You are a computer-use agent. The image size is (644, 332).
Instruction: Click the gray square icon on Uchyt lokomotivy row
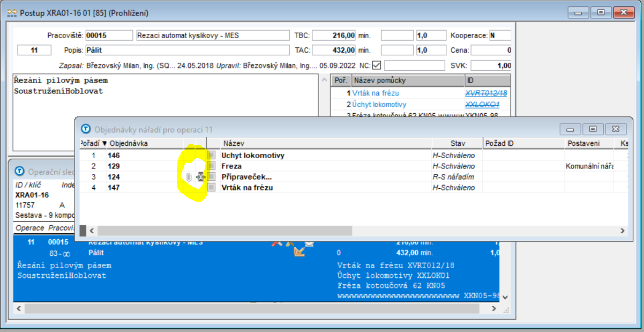coord(212,156)
